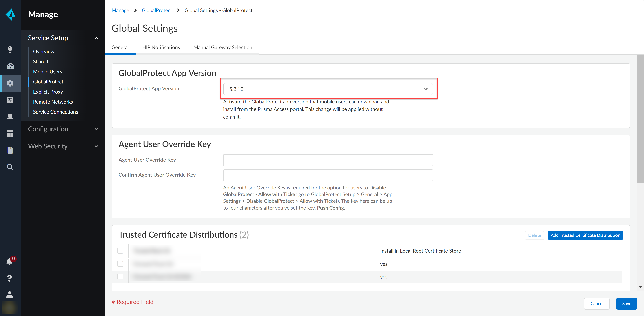Open the GlobalProtect App Version dropdown
The width and height of the screenshot is (644, 316).
[328, 89]
